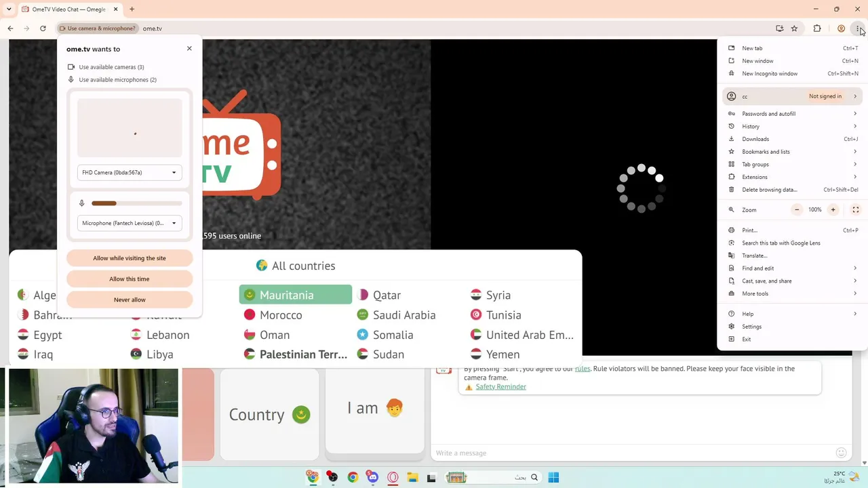The width and height of the screenshot is (868, 488).
Task: Expand the Extensions submenu in the menu
Action: point(792,177)
